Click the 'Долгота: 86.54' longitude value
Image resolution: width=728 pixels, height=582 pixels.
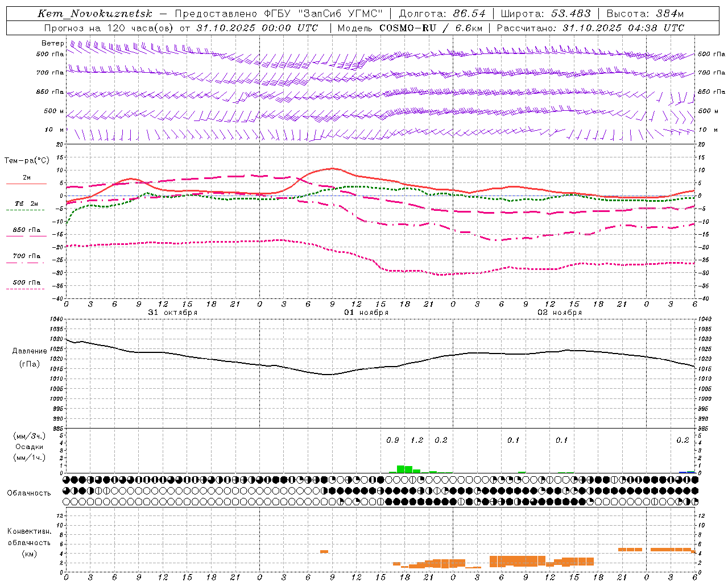(442, 14)
